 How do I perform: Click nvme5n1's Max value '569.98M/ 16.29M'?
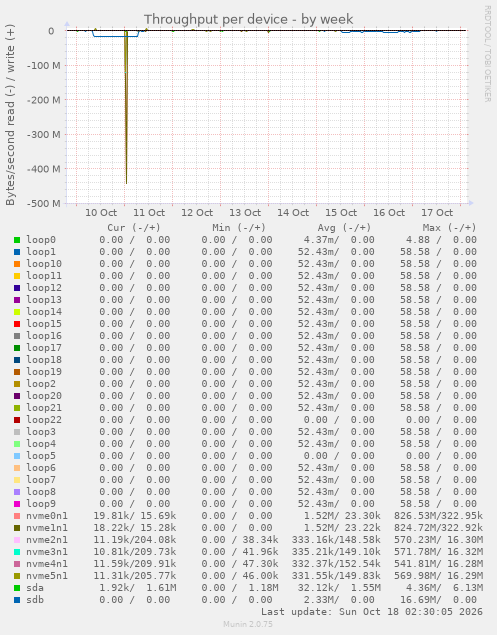tap(439, 576)
